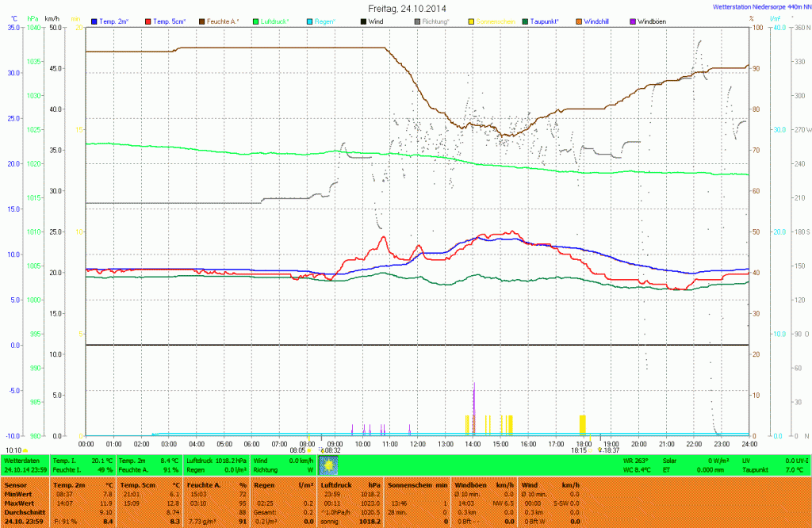Click the purple Windböen legend square

tap(633, 21)
